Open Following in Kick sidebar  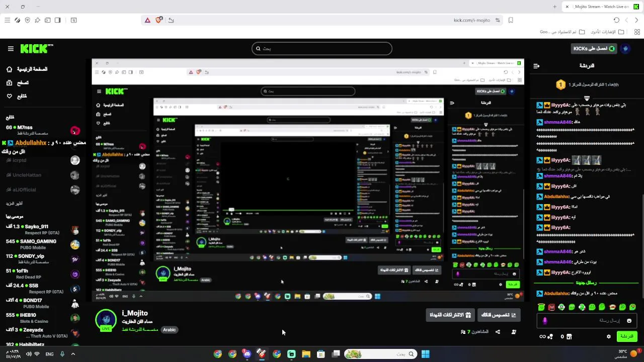[x=17, y=96]
